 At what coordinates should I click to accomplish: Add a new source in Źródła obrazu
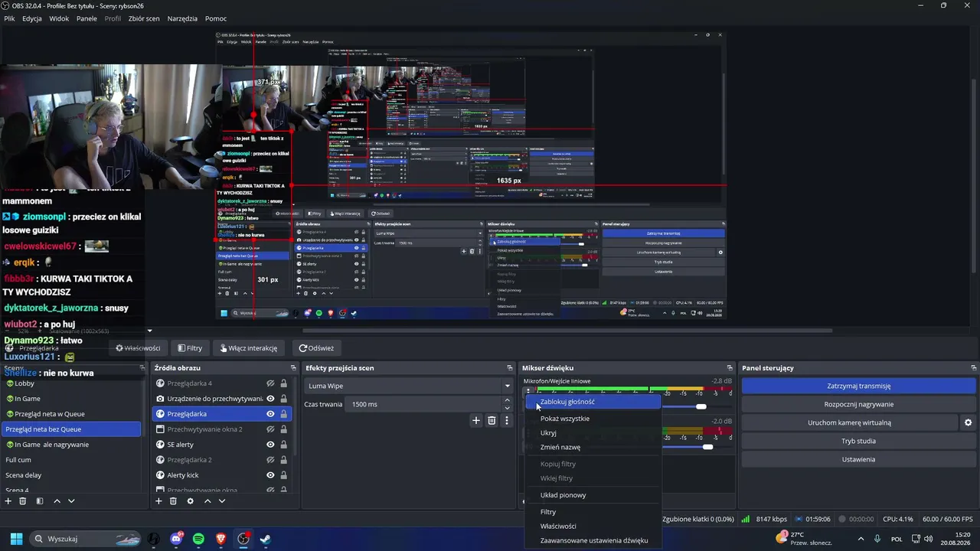[159, 501]
